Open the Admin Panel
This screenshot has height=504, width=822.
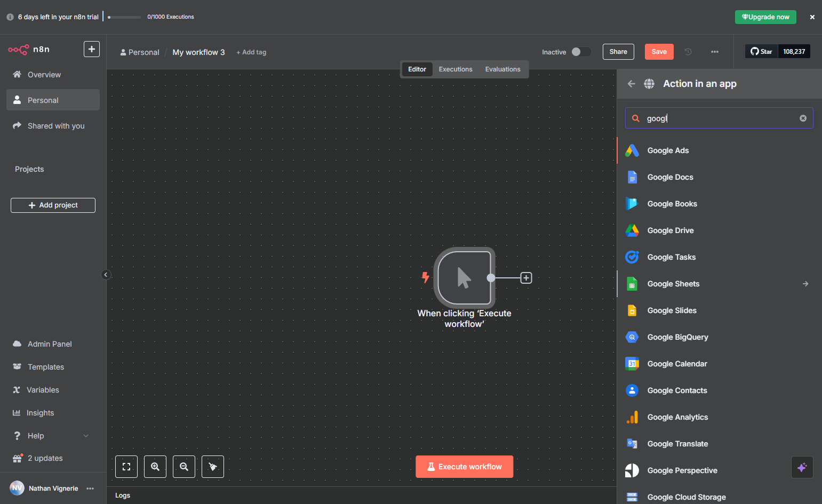click(53, 344)
